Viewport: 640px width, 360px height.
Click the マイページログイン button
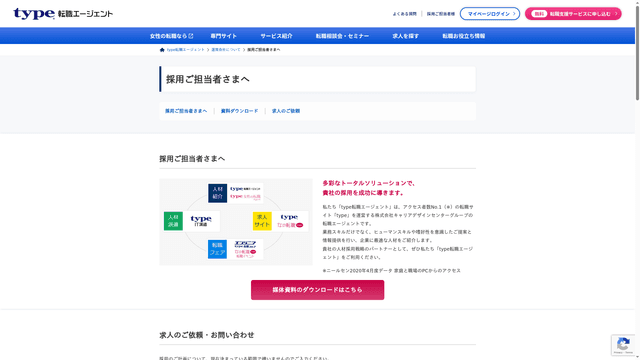click(490, 13)
